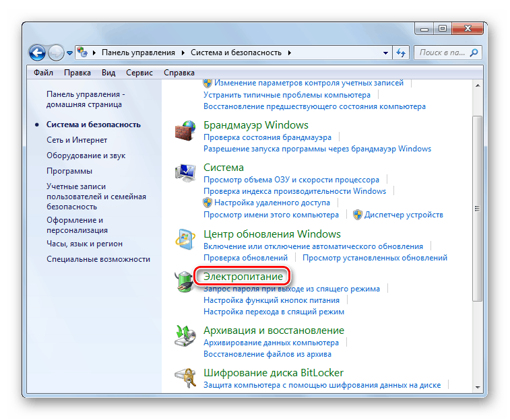Open the 'Файл' menu
This screenshot has width=510, height=420.
(x=43, y=73)
